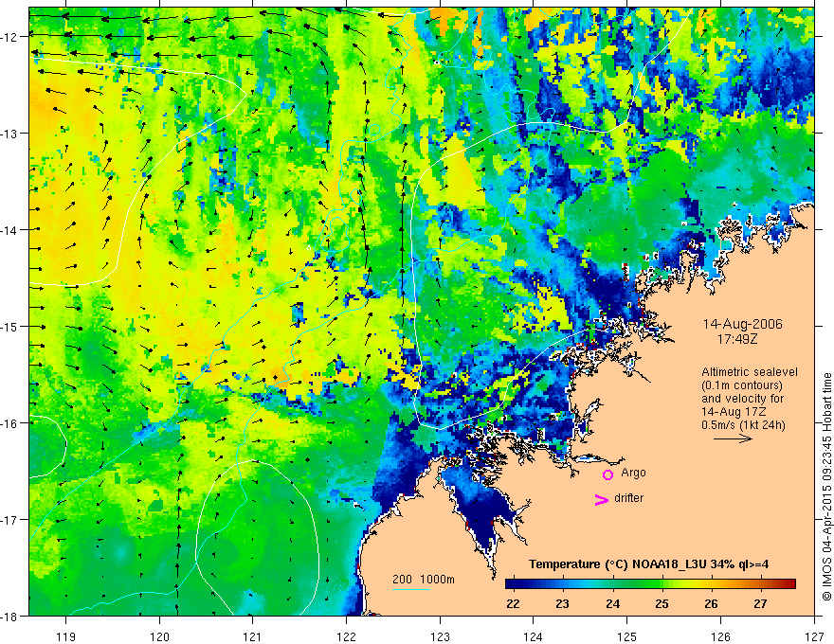Click the magenta Argo circle legend icon
This screenshot has height=644, width=834.
[x=607, y=474]
